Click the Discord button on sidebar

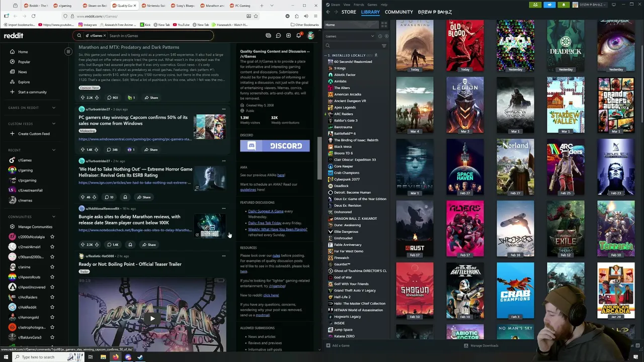point(275,146)
